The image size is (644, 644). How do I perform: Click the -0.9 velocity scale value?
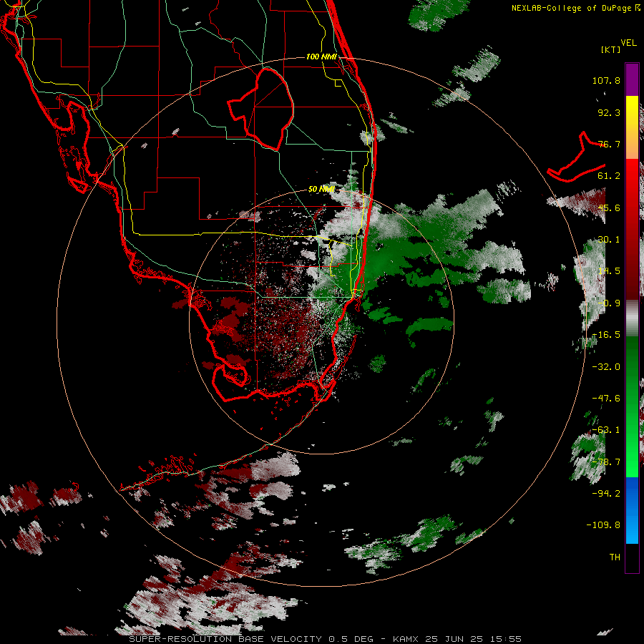609,303
